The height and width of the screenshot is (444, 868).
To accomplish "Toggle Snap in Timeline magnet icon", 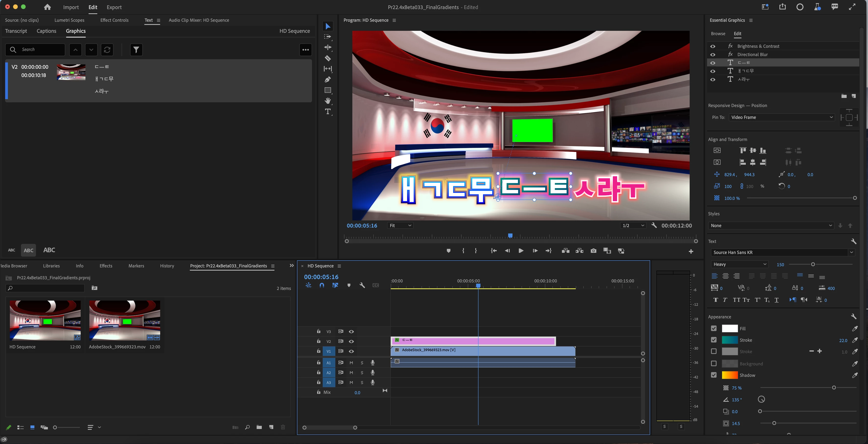I will click(322, 285).
